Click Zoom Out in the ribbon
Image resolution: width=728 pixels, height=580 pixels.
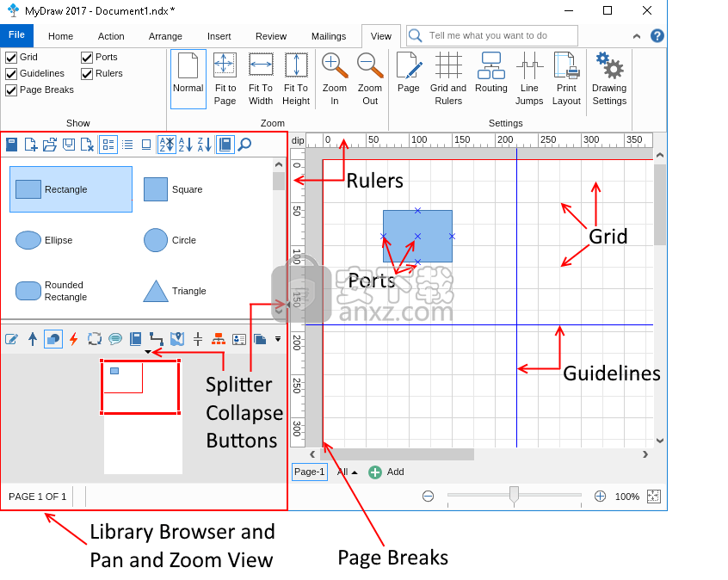click(370, 79)
